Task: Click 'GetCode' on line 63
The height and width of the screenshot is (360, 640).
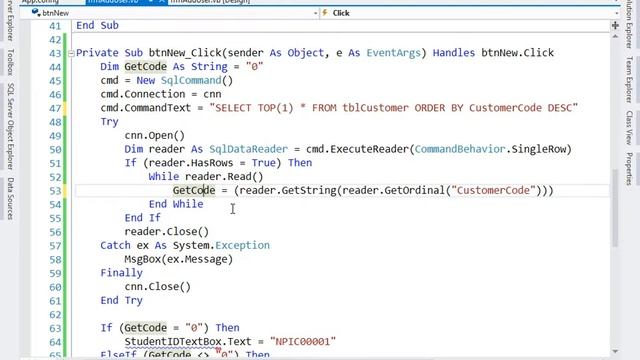Action: [146, 328]
